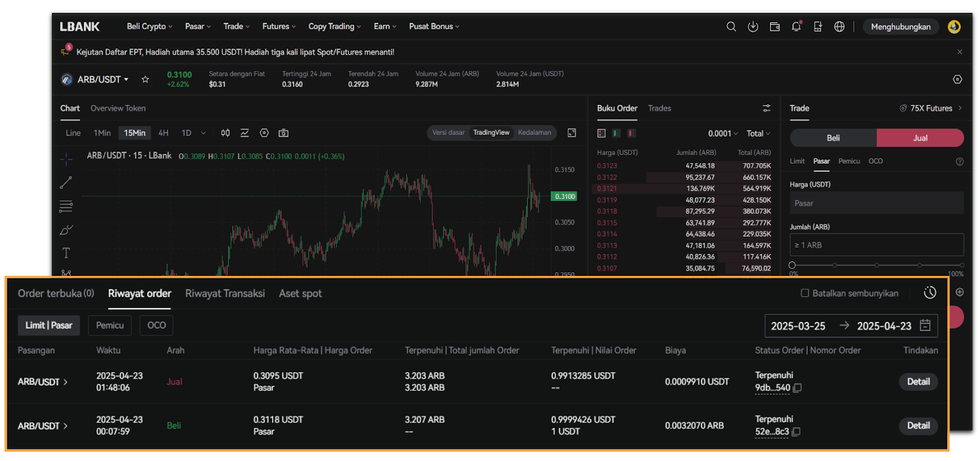
Task: Copy order number 52e...8c3
Action: 796,432
